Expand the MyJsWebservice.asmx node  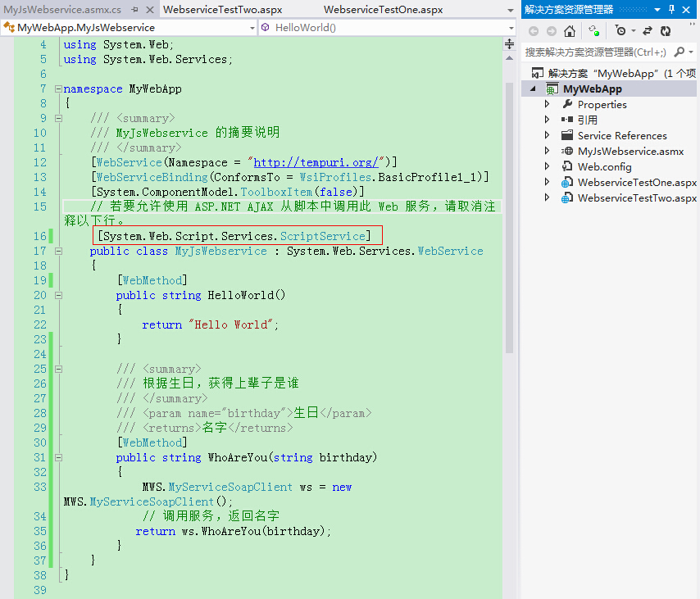click(x=548, y=151)
